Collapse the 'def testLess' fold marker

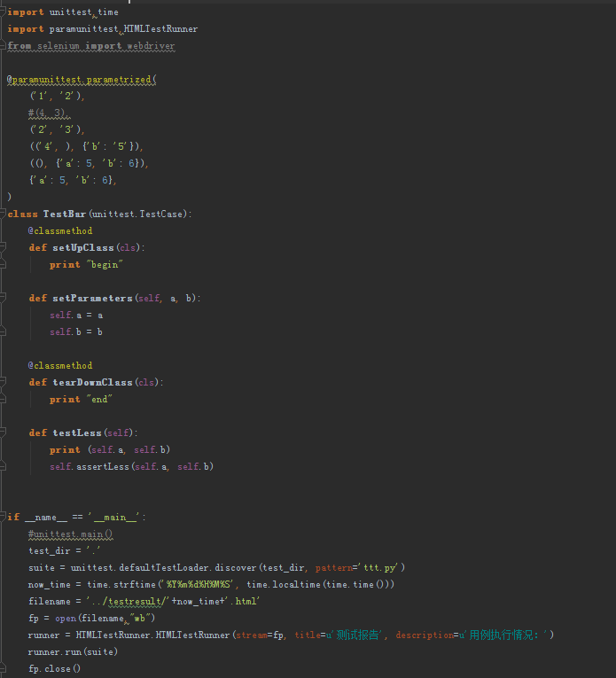point(3,433)
